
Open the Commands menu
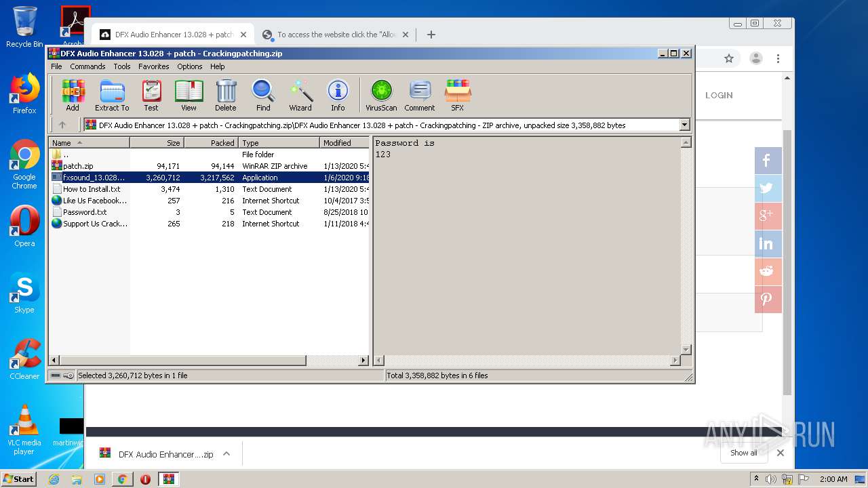(x=87, y=66)
